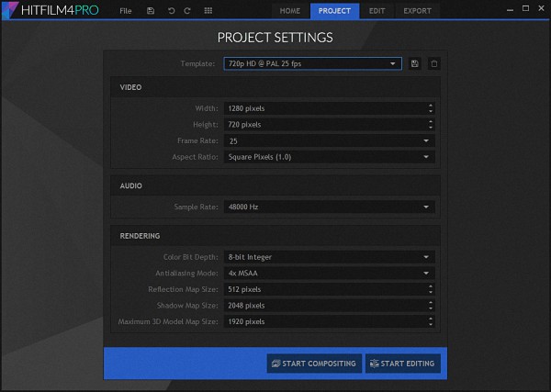Open the Sample Rate dropdown
Viewport: 551px width, 392px height.
pyautogui.click(x=330, y=207)
